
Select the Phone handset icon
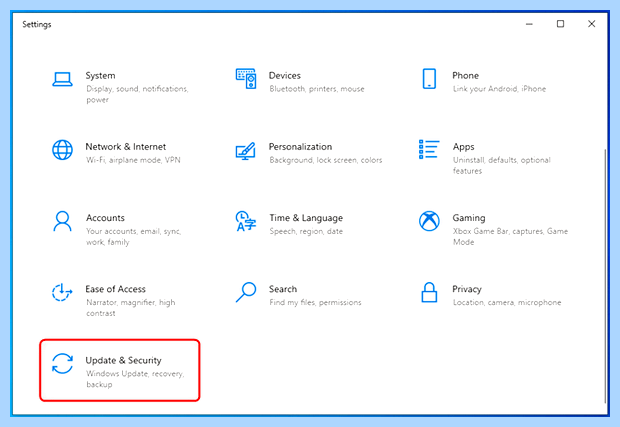(429, 79)
